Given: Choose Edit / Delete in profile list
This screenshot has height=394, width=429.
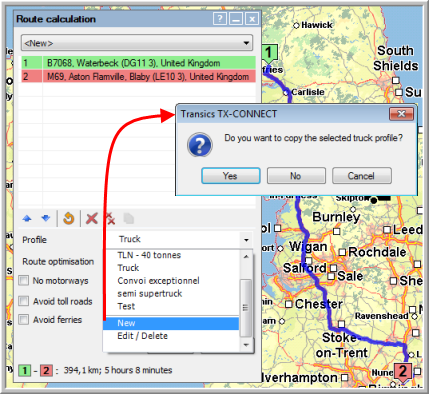Looking at the screenshot, I should 142,336.
